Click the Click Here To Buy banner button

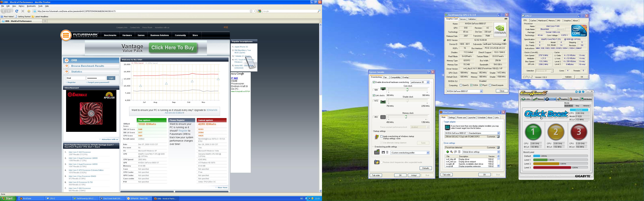point(173,48)
